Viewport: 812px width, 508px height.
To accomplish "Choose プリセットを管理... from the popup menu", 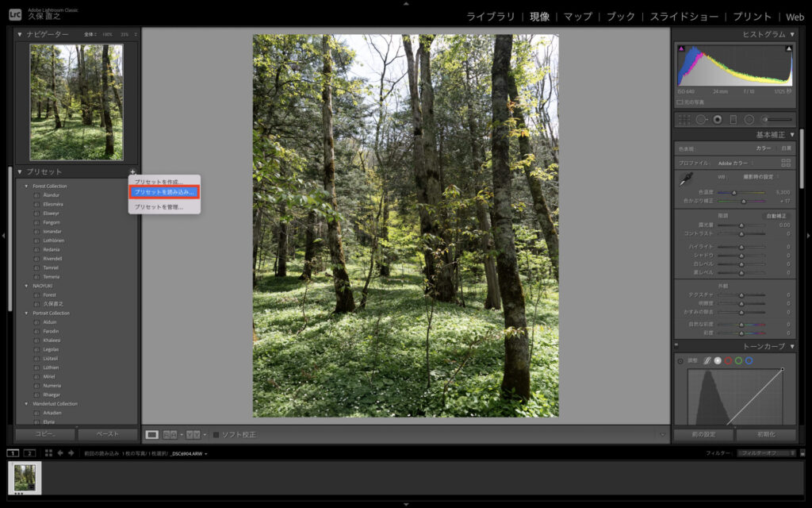I will pos(159,207).
